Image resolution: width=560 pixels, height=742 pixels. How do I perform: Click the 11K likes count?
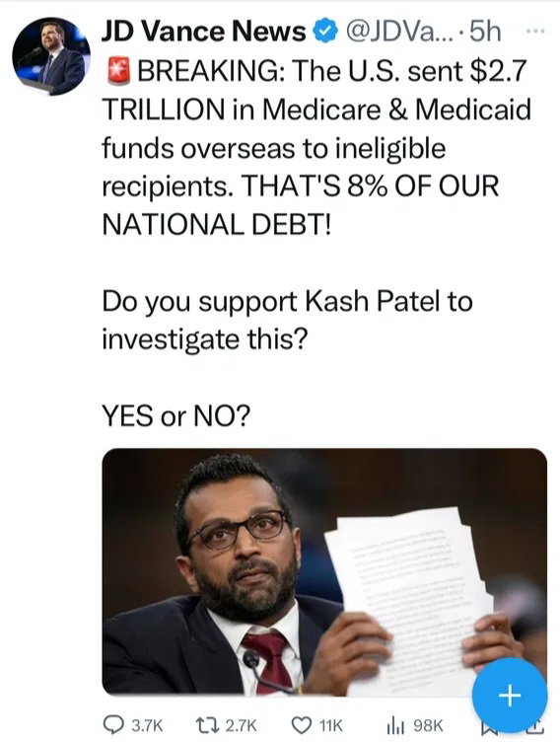tap(330, 725)
